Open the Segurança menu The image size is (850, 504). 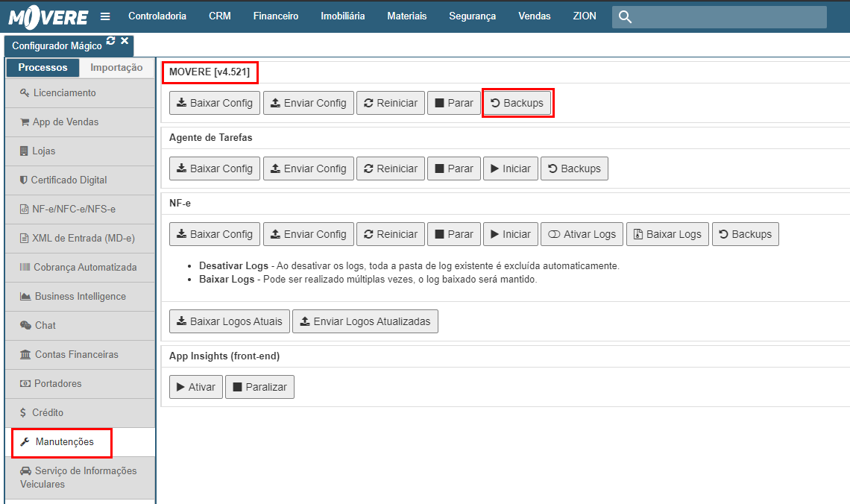[472, 16]
